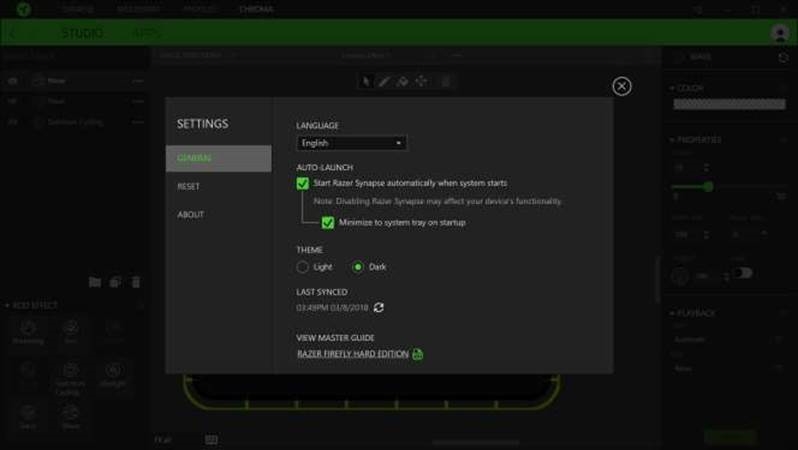The image size is (798, 450).
Task: Click the new folder group icon below layers
Action: click(x=95, y=282)
